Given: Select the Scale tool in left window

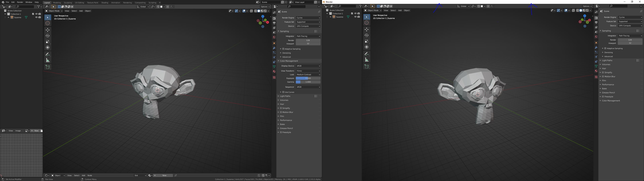Looking at the screenshot, I should (47, 42).
